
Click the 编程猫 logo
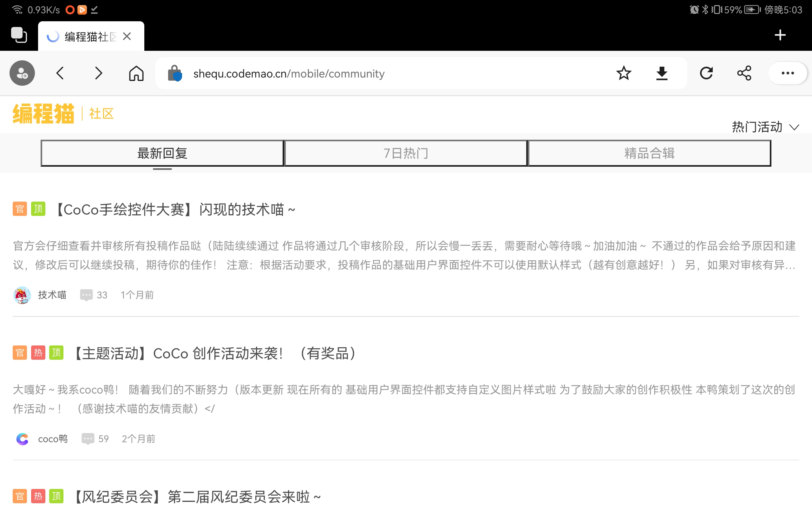43,114
